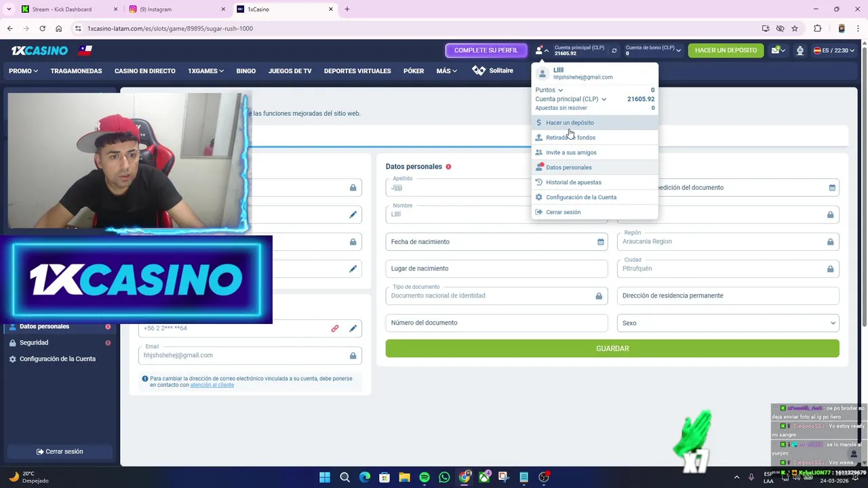Go to the PÓKER section
Viewport: 868px width, 488px height.
[414, 70]
